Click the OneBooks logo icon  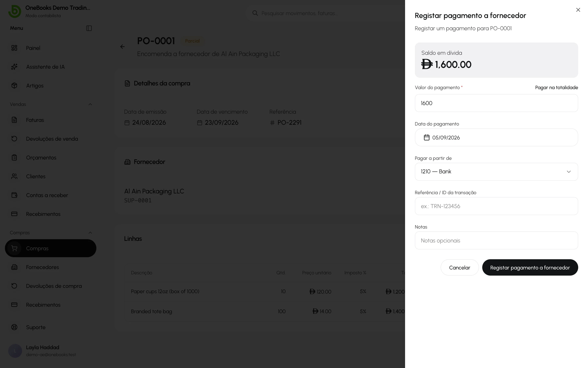(x=14, y=11)
